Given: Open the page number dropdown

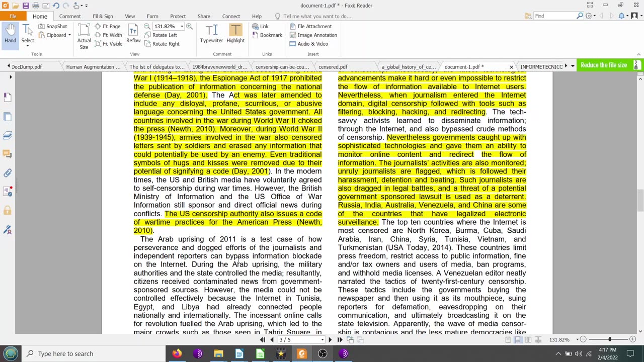Looking at the screenshot, I should 322,340.
